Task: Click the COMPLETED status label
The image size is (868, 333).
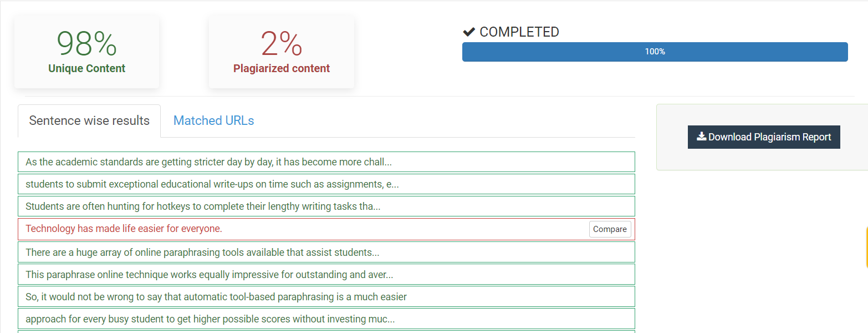Action: click(x=519, y=32)
